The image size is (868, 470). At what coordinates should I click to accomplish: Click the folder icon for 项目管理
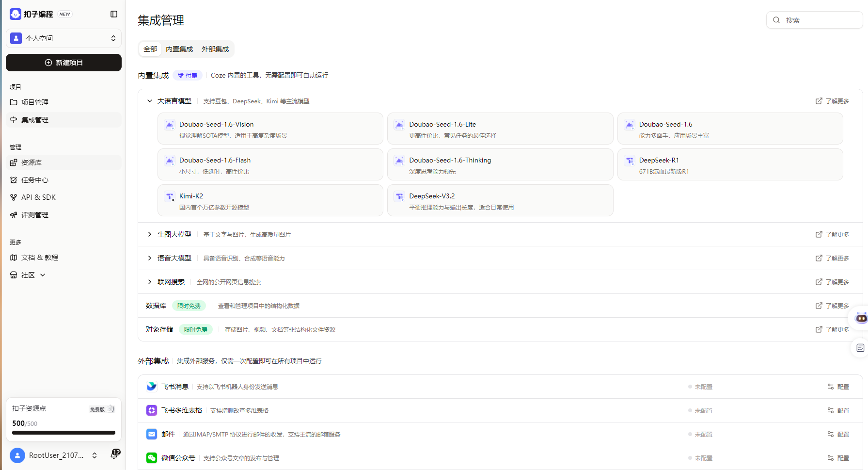(x=14, y=102)
